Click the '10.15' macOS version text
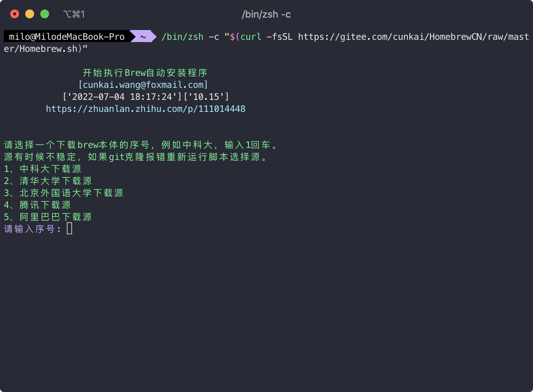 click(206, 97)
